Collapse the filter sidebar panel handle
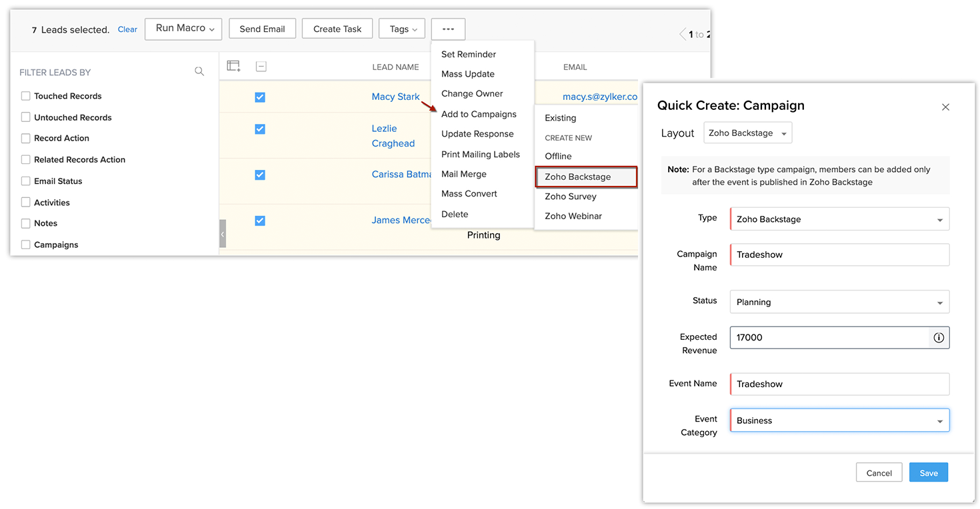Viewport: 980px width, 509px height. click(x=223, y=234)
